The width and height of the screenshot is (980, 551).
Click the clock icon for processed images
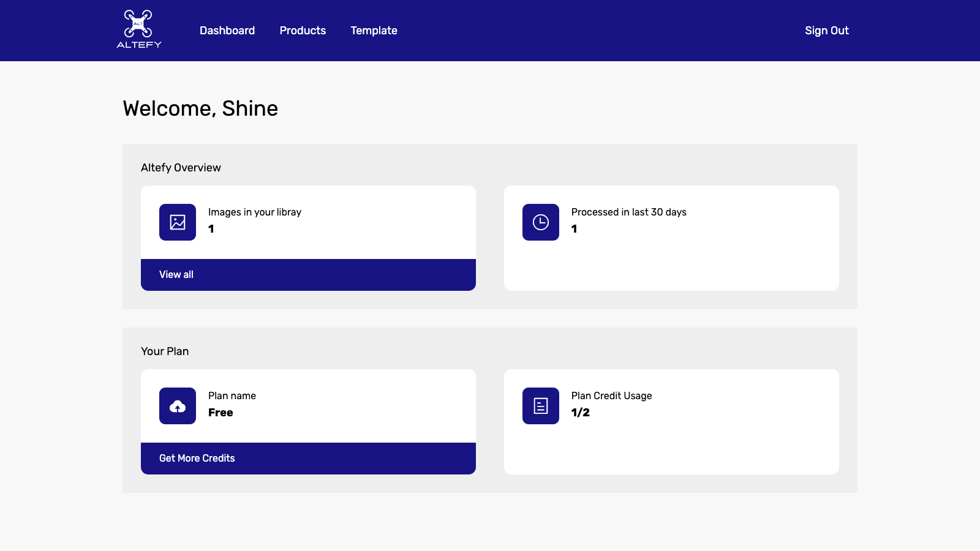click(540, 222)
